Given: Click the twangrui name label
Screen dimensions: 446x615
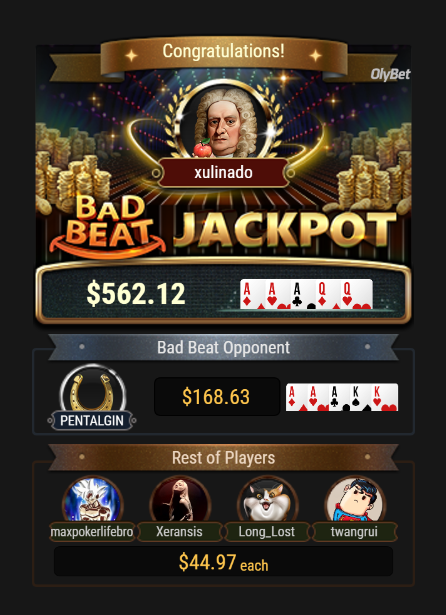Looking at the screenshot, I should (x=355, y=531).
